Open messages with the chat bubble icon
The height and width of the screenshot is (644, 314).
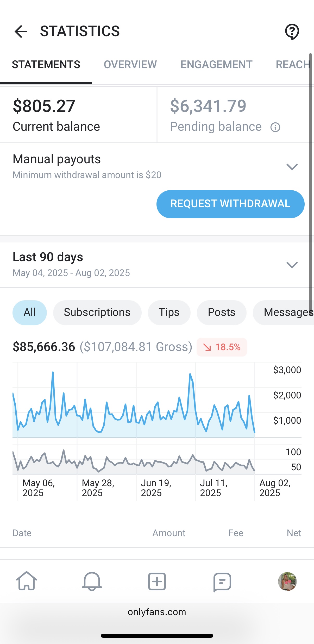coord(222,582)
